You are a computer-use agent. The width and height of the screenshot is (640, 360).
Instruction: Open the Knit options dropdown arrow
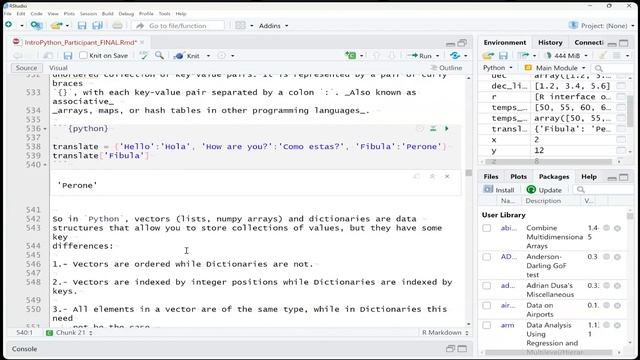pos(208,56)
